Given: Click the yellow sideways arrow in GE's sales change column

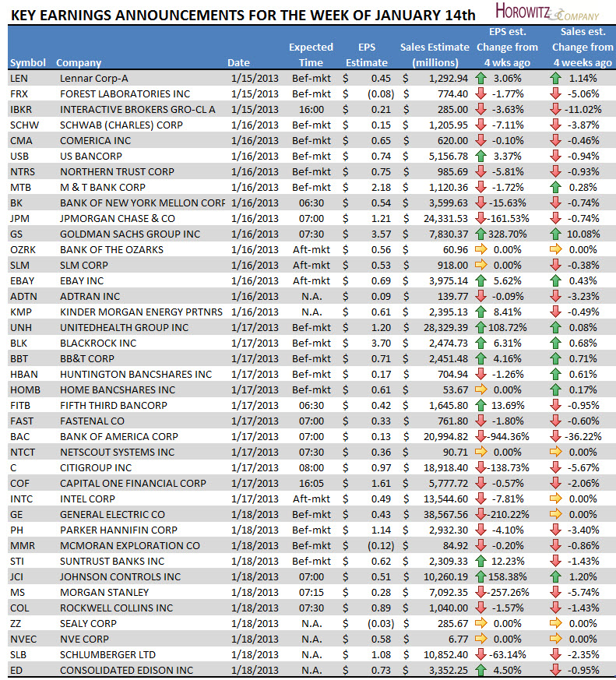Looking at the screenshot, I should click(556, 514).
